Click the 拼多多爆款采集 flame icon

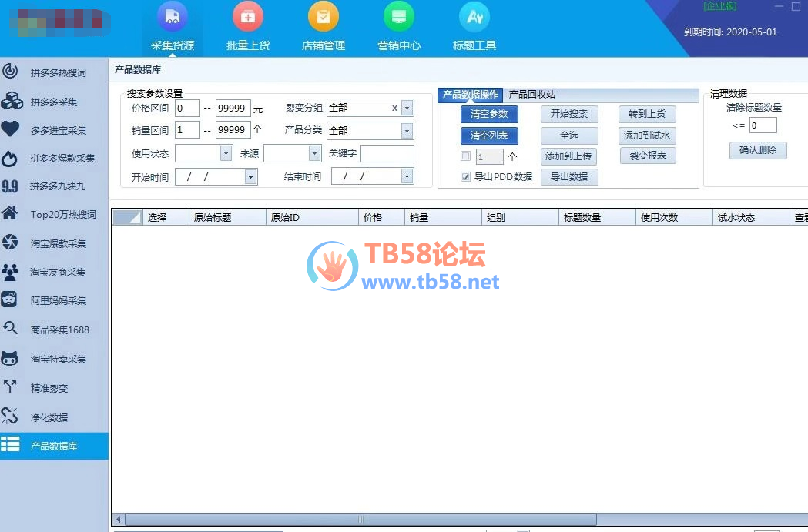pyautogui.click(x=10, y=158)
